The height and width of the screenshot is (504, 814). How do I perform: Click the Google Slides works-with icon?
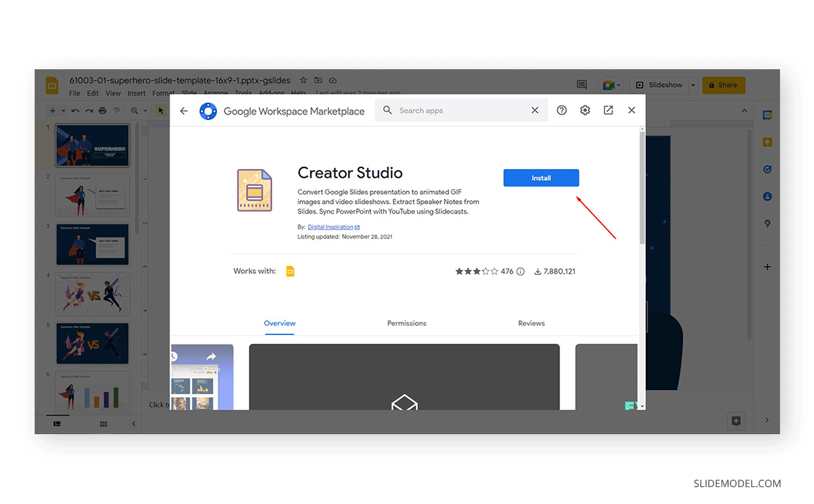point(290,271)
